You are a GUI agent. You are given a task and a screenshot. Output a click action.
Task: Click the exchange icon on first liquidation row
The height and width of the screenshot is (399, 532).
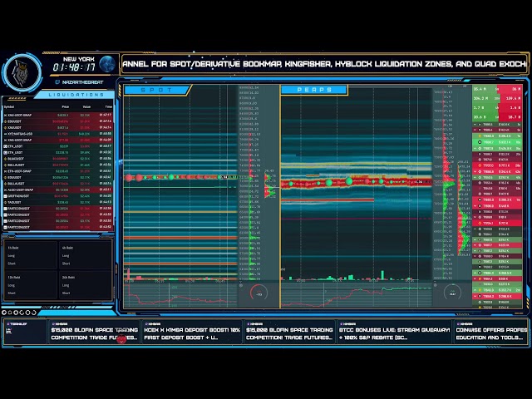click(x=6, y=115)
